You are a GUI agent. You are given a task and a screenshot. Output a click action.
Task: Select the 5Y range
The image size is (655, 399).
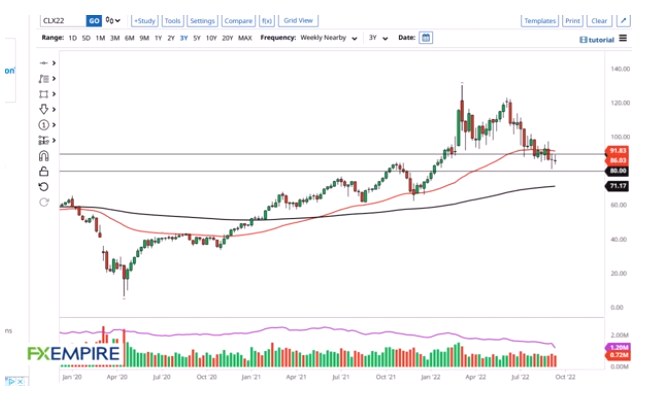click(x=197, y=38)
